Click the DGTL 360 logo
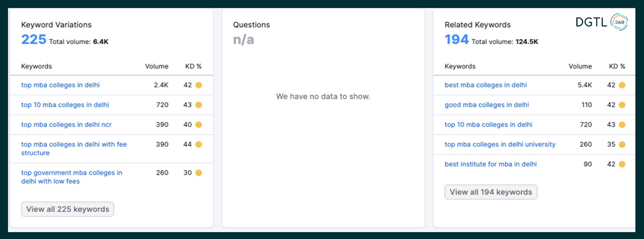The image size is (644, 239). [601, 22]
